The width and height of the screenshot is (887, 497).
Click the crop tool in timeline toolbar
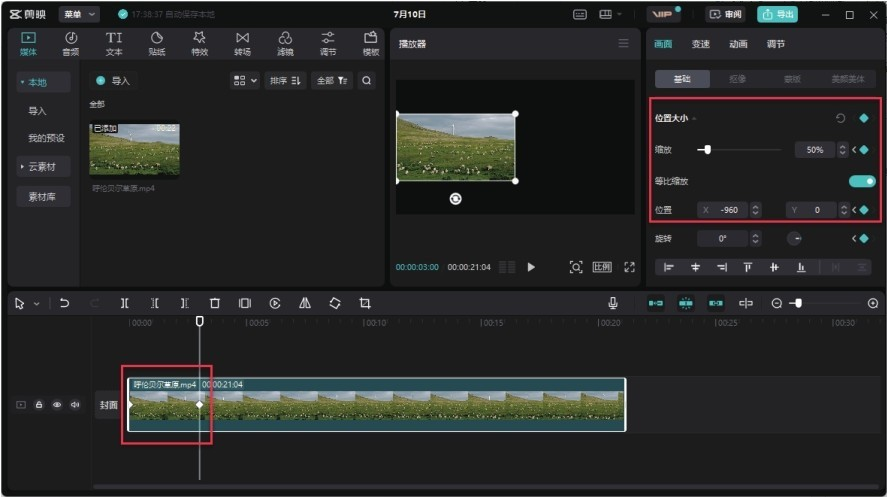click(x=365, y=303)
